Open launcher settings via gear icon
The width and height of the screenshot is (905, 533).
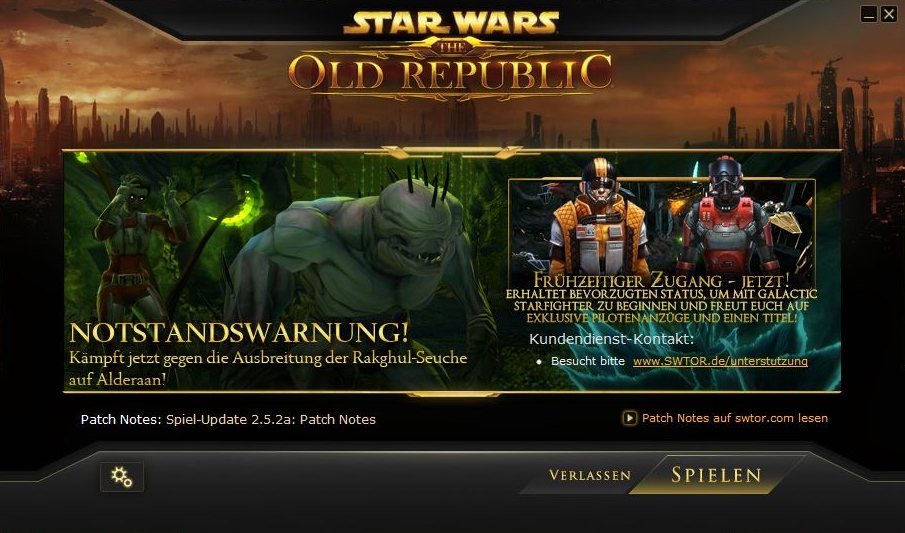pos(122,477)
